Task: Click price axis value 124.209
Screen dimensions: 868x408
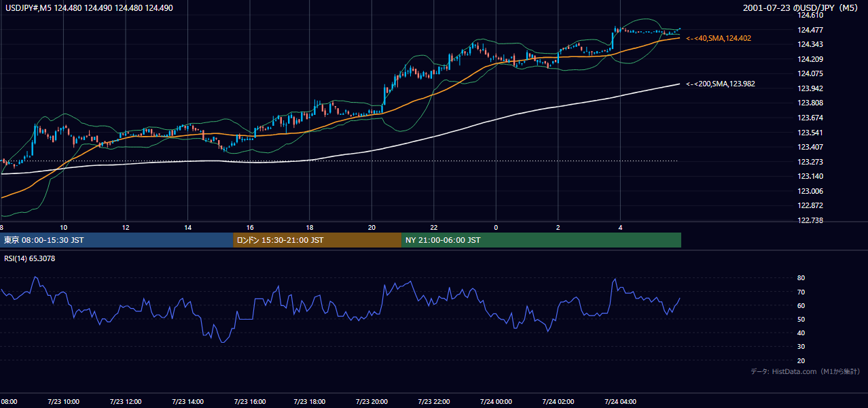Action: point(810,59)
